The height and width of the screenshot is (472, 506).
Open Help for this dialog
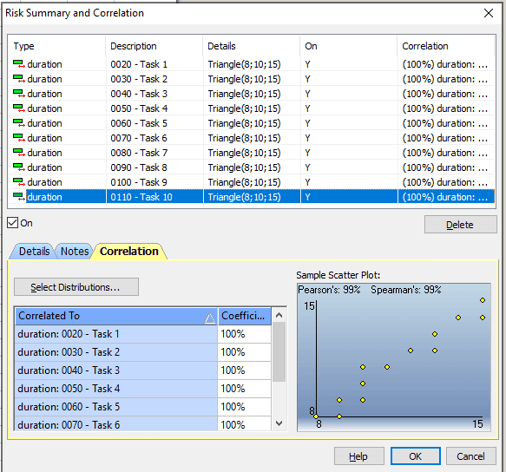pyautogui.click(x=359, y=456)
